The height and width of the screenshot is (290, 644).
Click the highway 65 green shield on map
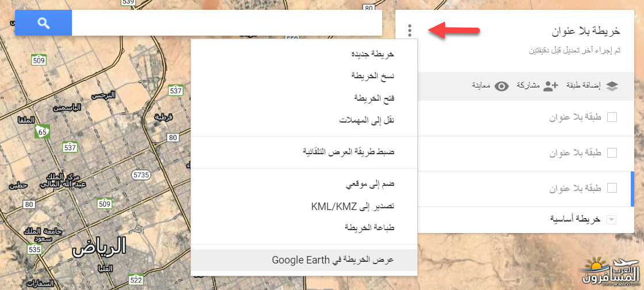point(41,131)
